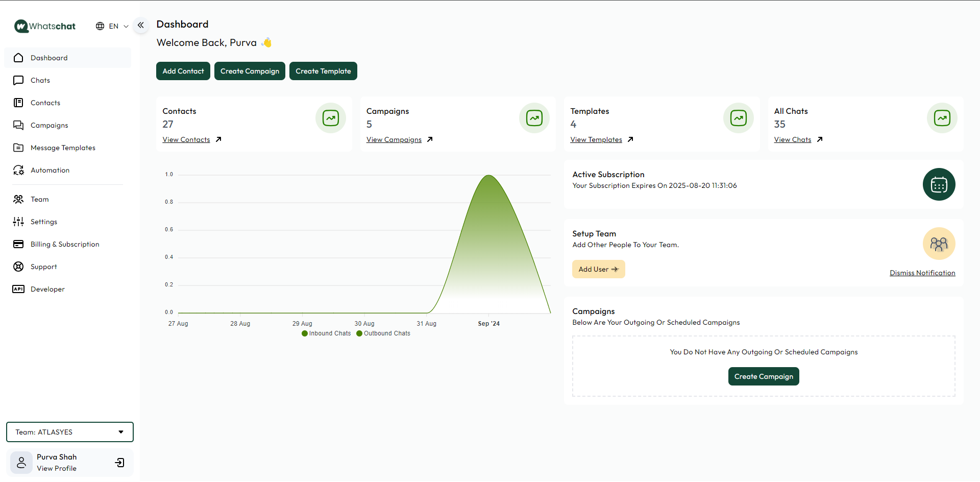Screen dimensions: 980x482
Task: Click the Create Template button
Action: (x=323, y=71)
